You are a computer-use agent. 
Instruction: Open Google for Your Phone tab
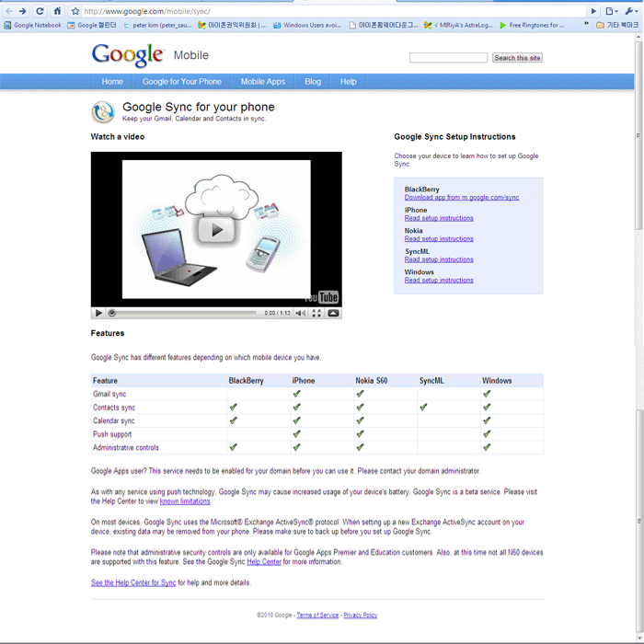point(181,81)
